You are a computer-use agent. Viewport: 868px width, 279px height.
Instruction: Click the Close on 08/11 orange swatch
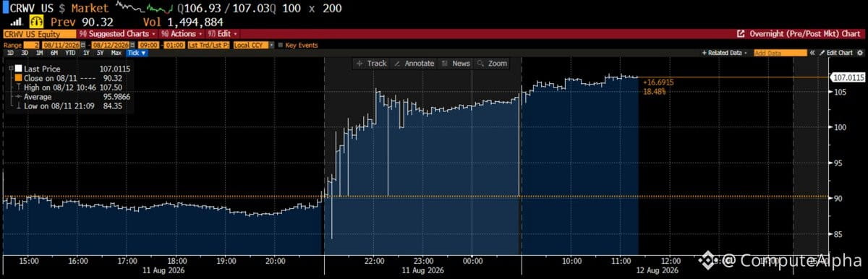pos(18,78)
